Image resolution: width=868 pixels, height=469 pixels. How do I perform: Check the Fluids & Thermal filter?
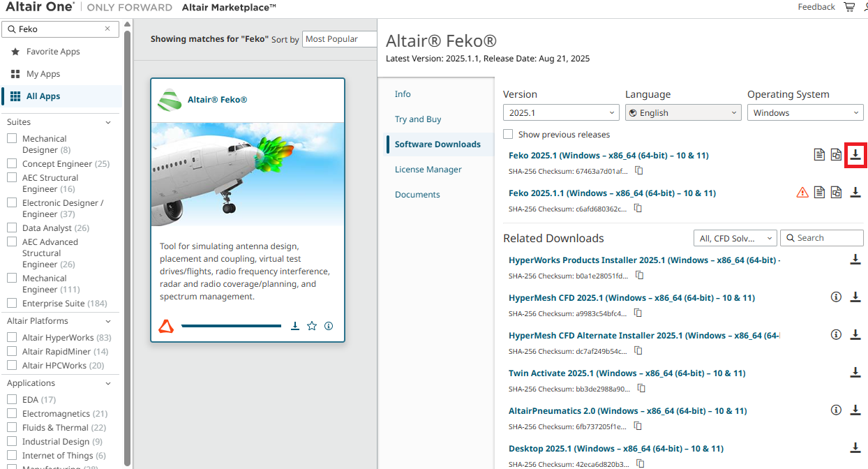pos(12,427)
